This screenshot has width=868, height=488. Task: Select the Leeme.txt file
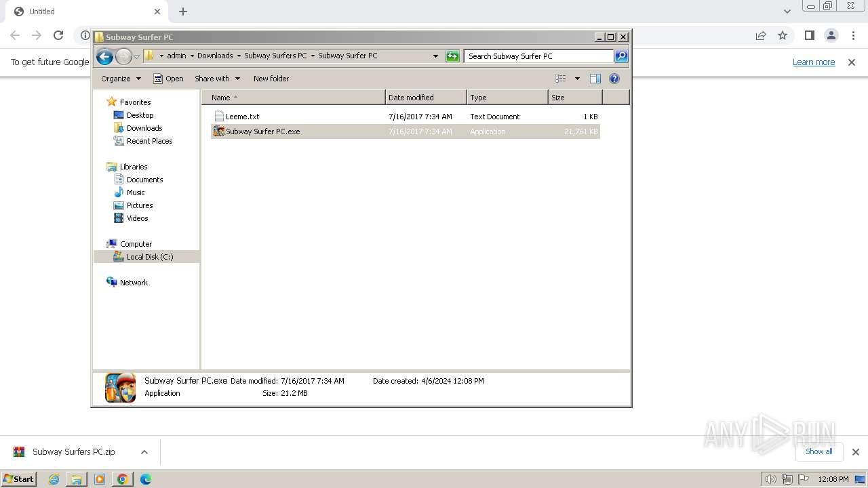[x=406, y=117]
